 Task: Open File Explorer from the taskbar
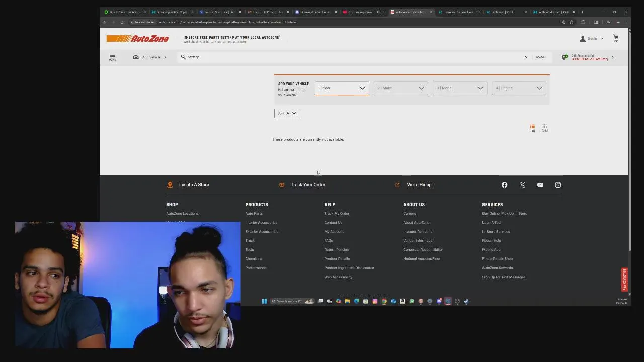(x=348, y=301)
